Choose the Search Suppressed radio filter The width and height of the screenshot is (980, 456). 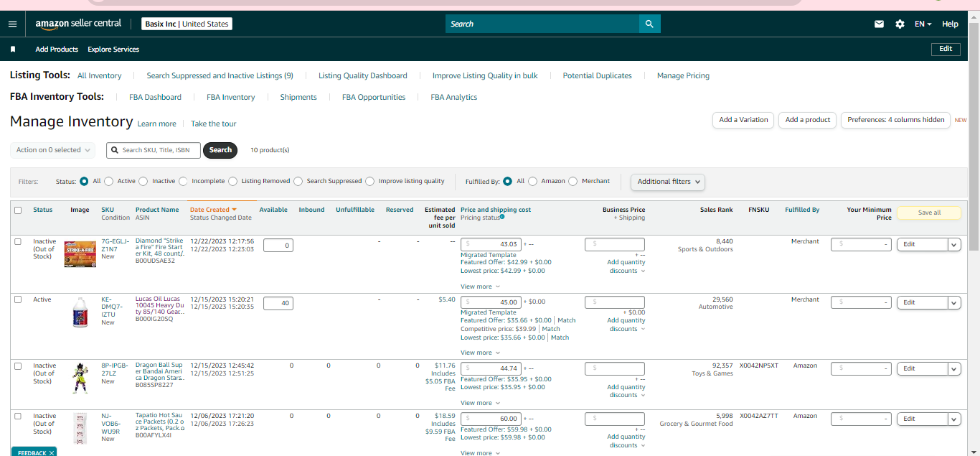click(298, 182)
